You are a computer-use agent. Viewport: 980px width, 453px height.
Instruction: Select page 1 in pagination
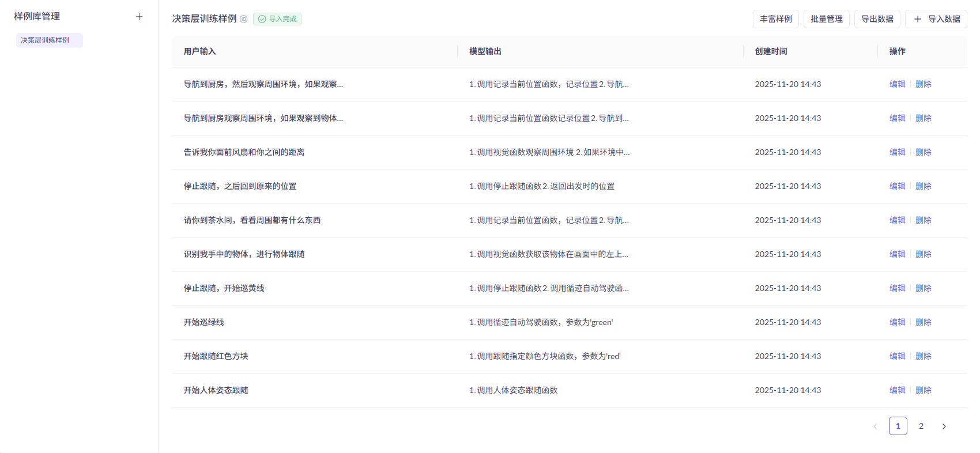click(898, 426)
